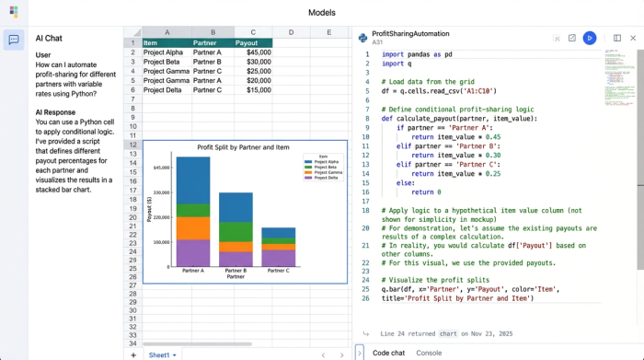Click the app logo icon

tap(14, 11)
